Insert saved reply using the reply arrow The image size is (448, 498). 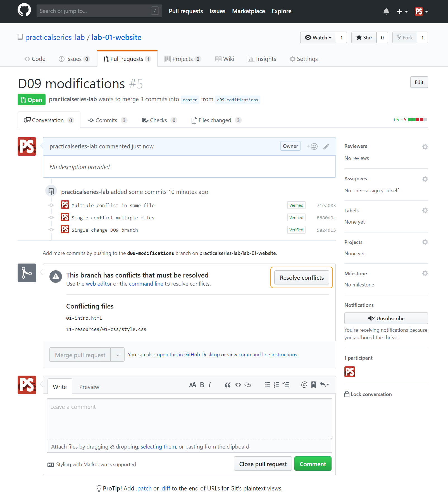(325, 385)
